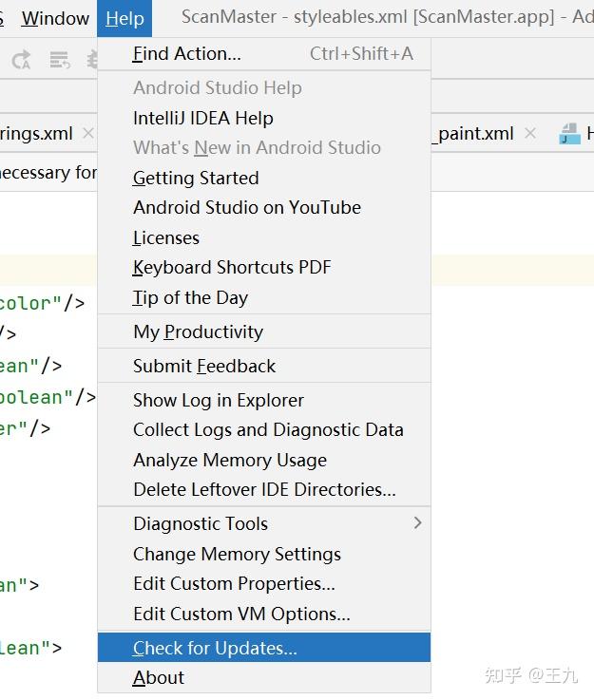Select Find Action from Help menu
The image size is (594, 700).
point(187,54)
